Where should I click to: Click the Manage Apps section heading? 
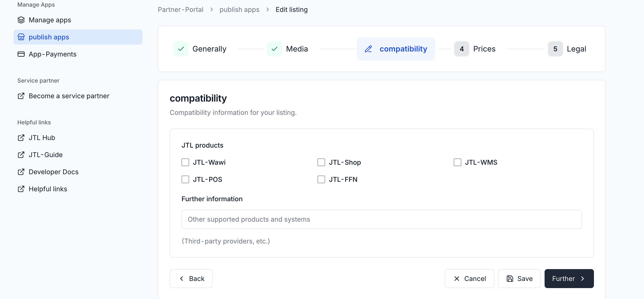pyautogui.click(x=36, y=5)
